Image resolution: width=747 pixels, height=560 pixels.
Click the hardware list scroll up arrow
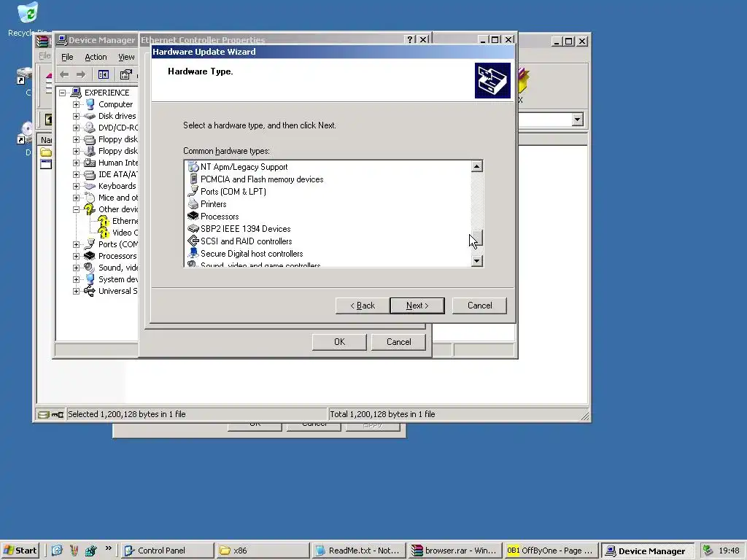pos(477,166)
